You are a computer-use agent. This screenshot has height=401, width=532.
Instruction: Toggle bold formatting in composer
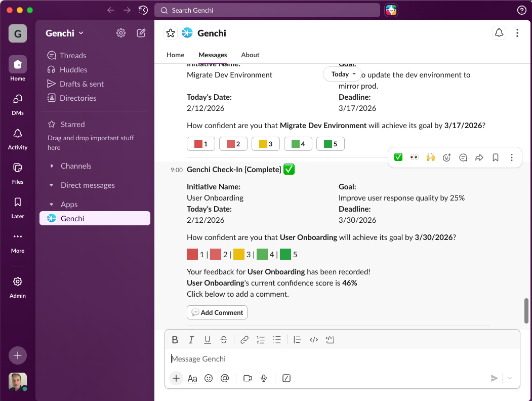coord(175,340)
